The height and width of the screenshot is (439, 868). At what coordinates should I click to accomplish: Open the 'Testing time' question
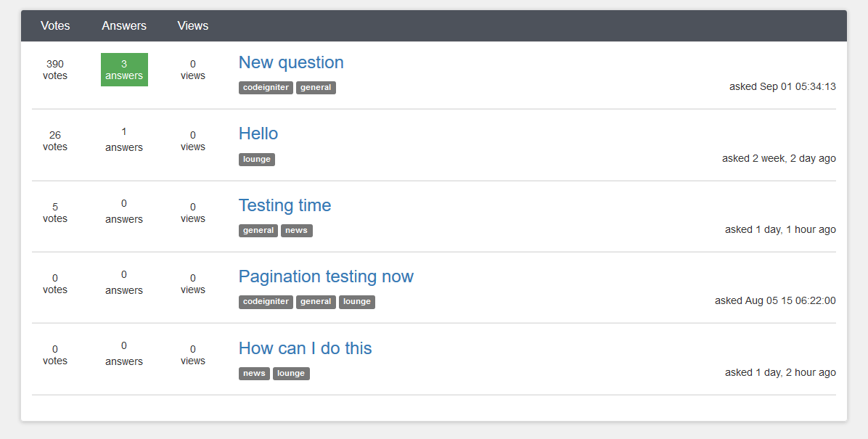284,205
